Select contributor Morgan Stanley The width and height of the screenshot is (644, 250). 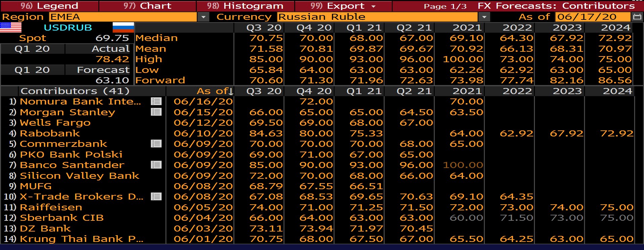point(67,112)
